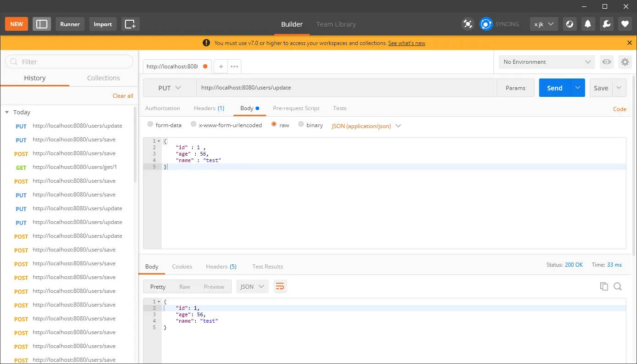Viewport: 637px width, 364px height.
Task: Search within the response body
Action: [x=618, y=286]
